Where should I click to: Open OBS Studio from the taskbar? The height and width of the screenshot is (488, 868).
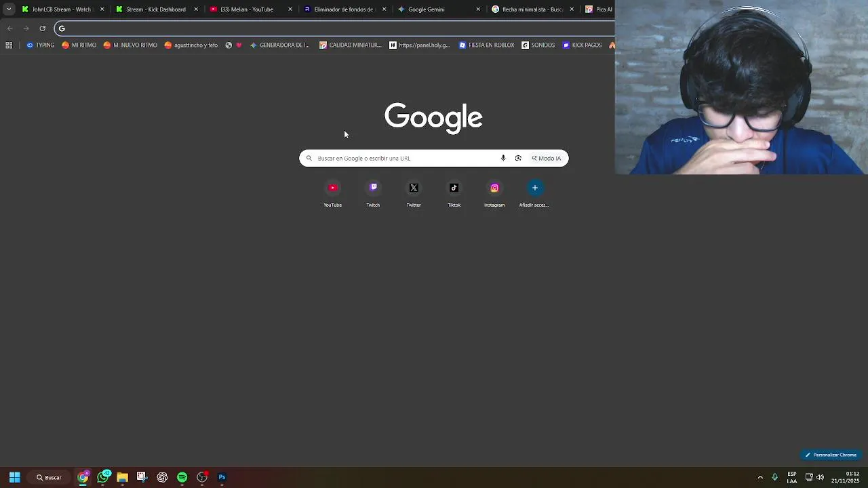point(202,477)
